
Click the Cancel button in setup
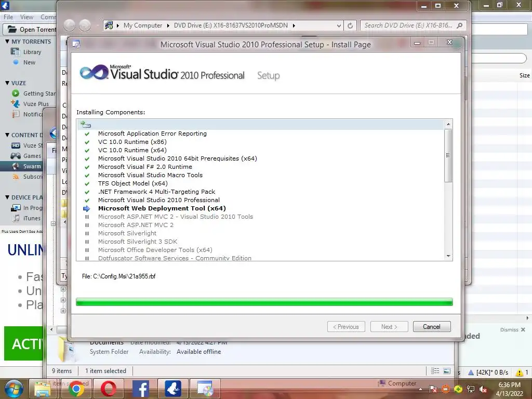point(432,327)
